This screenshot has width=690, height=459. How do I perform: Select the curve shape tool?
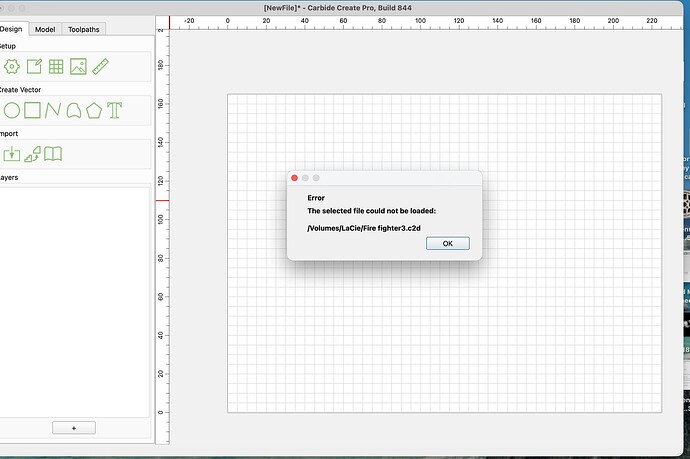coord(73,110)
